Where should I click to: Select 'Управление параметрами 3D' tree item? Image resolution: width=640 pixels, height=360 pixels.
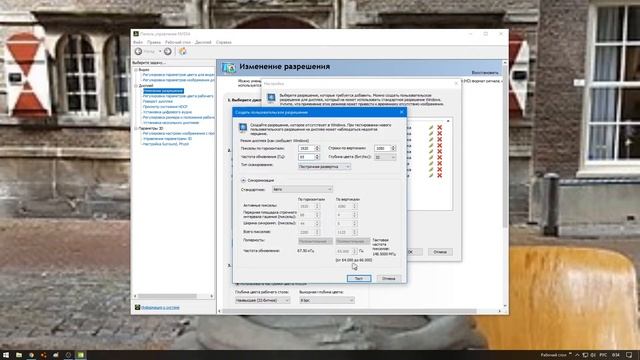pos(167,139)
